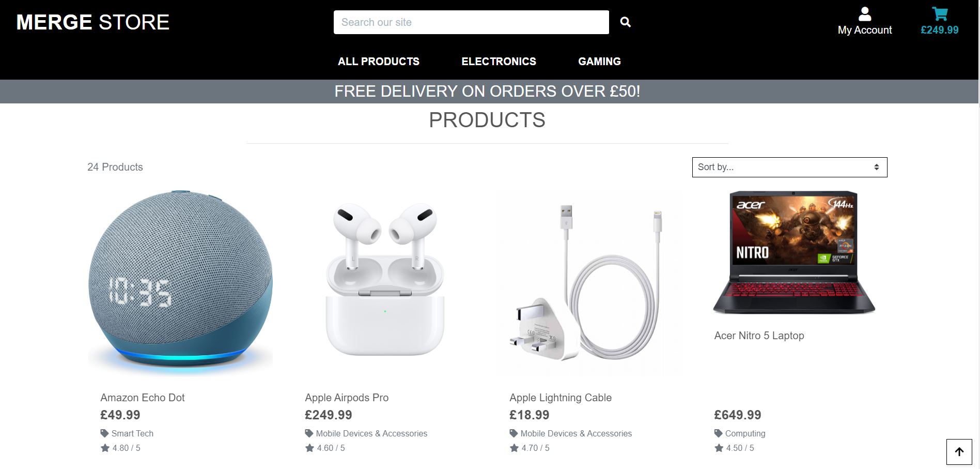Click the tag icon beside Smart Tech
980x469 pixels.
tap(105, 433)
